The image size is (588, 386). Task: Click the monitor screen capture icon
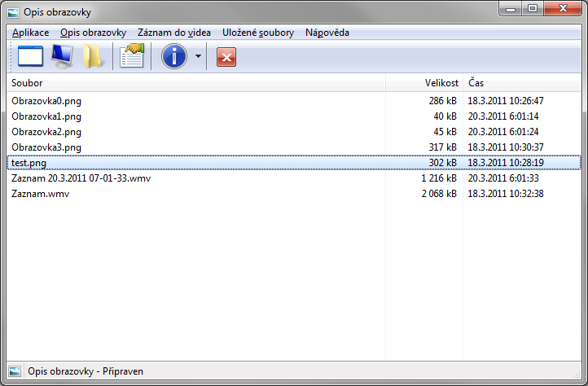[62, 57]
